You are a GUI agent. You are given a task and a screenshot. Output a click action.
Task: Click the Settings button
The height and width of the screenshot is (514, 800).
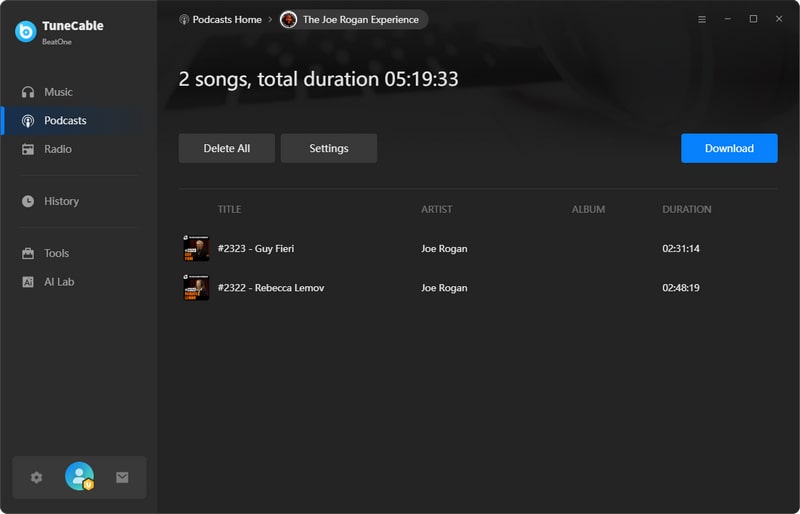[329, 148]
